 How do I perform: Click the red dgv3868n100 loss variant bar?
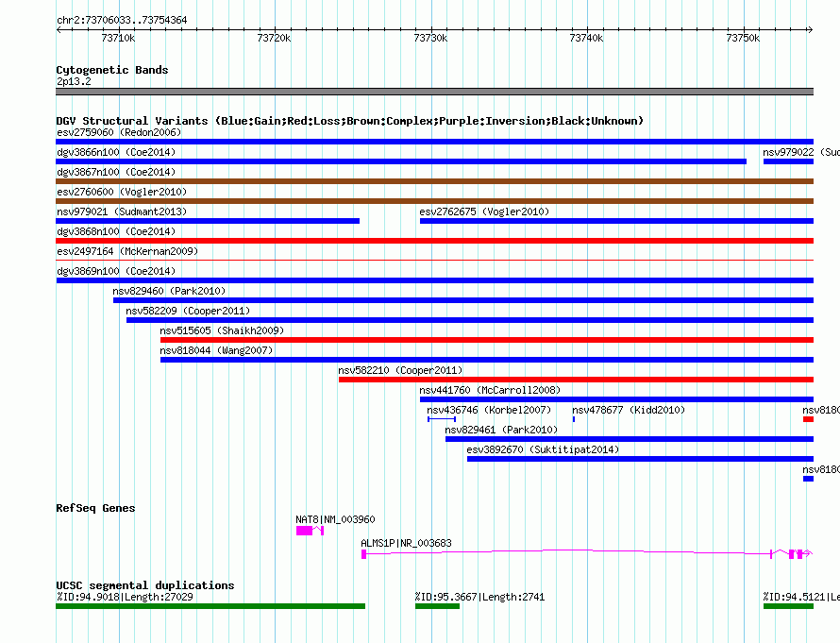tap(434, 241)
